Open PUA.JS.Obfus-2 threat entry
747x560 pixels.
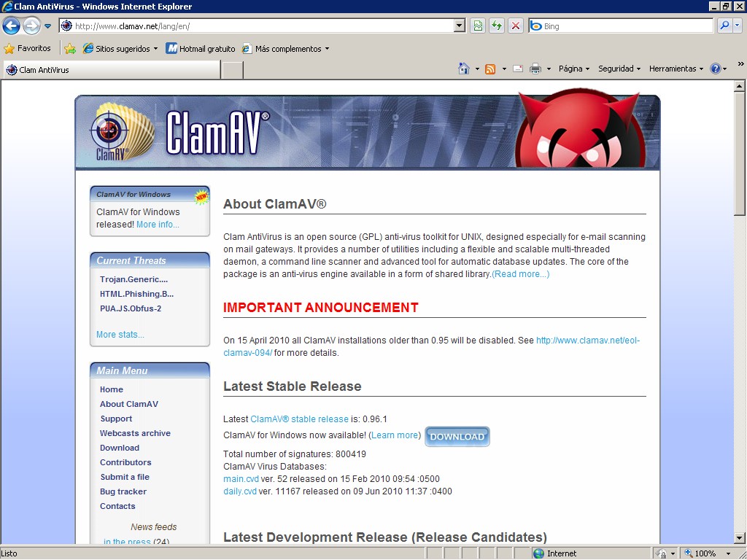[131, 308]
